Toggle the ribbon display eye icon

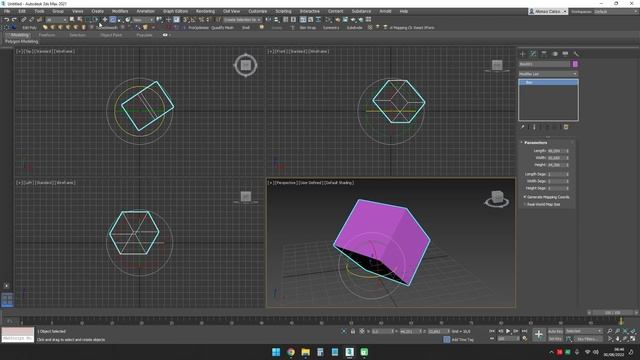pyautogui.click(x=165, y=35)
